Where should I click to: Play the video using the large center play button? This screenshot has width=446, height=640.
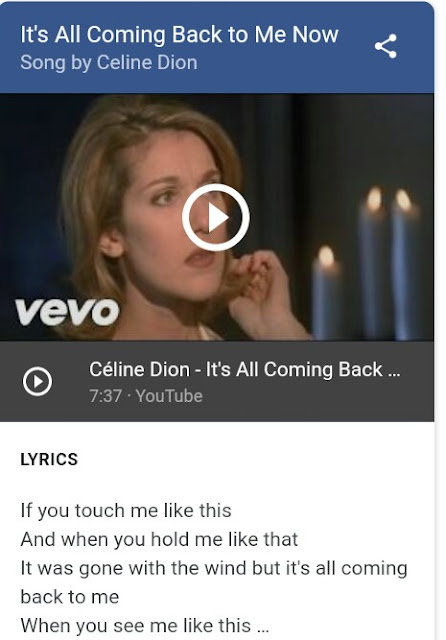(215, 217)
